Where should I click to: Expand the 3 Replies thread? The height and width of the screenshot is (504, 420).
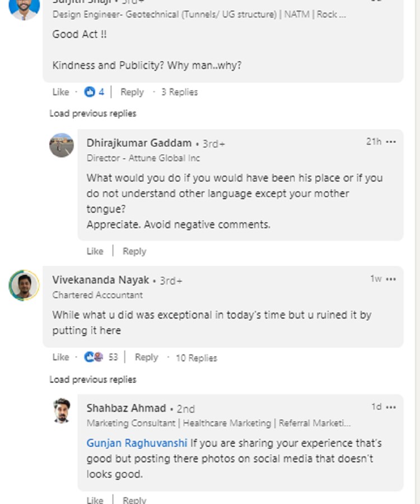coord(179,92)
